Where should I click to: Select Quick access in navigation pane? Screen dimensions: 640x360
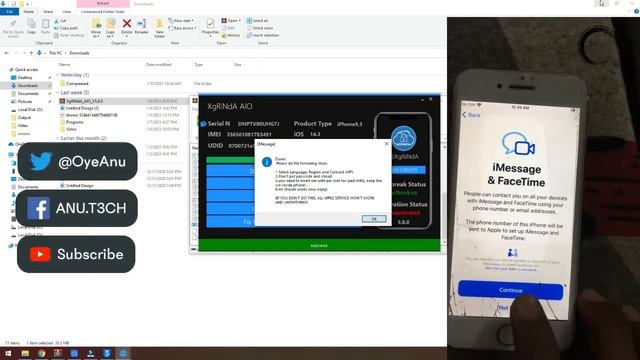(x=27, y=70)
